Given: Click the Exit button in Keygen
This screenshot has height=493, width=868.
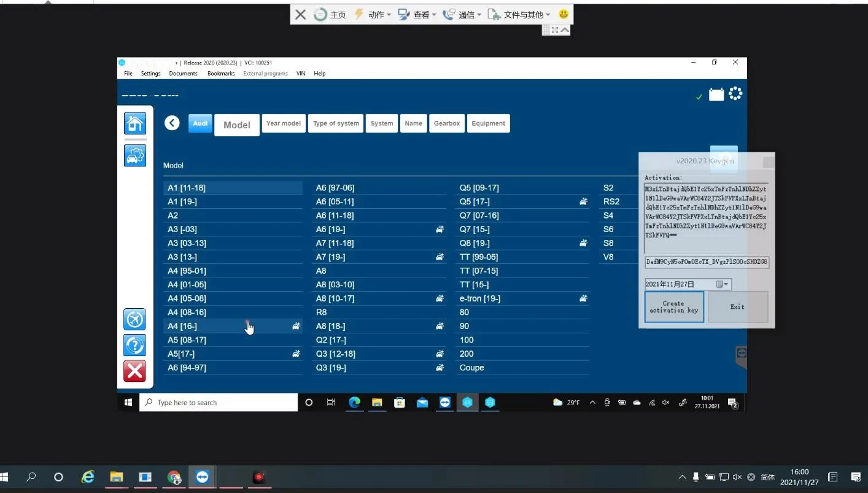Looking at the screenshot, I should pos(738,307).
